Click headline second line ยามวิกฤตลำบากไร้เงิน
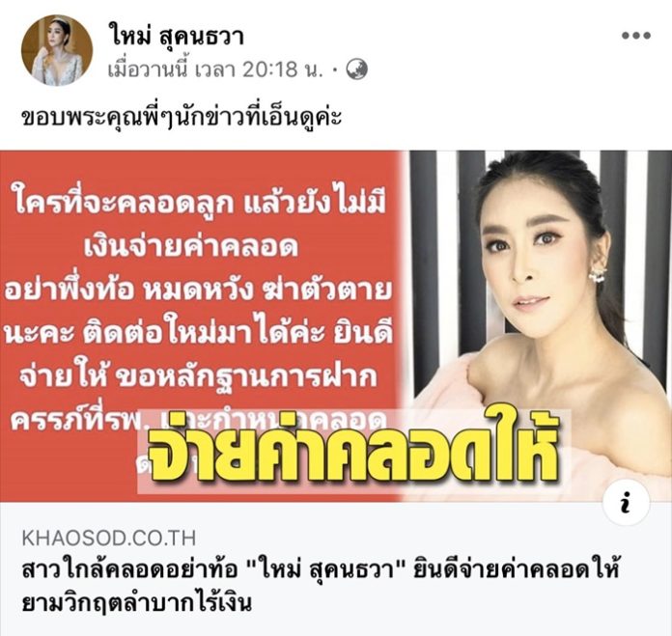Image resolution: width=672 pixels, height=636 pixels. click(136, 603)
